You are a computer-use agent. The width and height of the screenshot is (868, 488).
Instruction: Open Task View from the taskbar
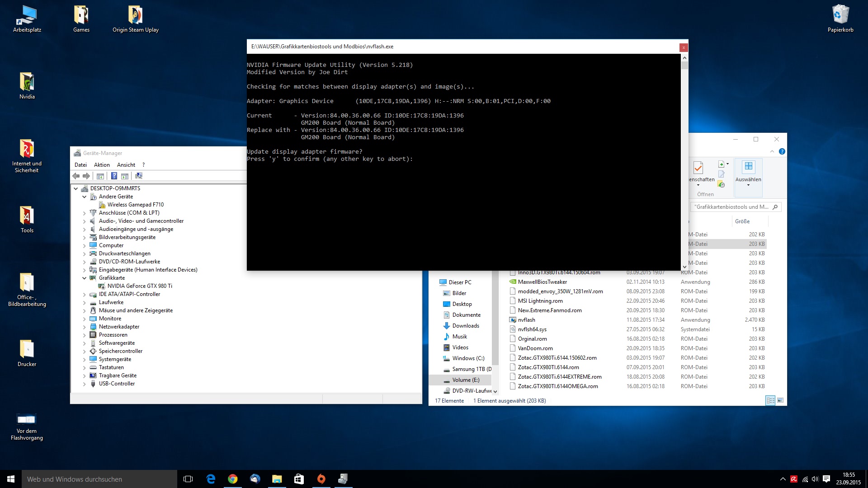(x=188, y=479)
